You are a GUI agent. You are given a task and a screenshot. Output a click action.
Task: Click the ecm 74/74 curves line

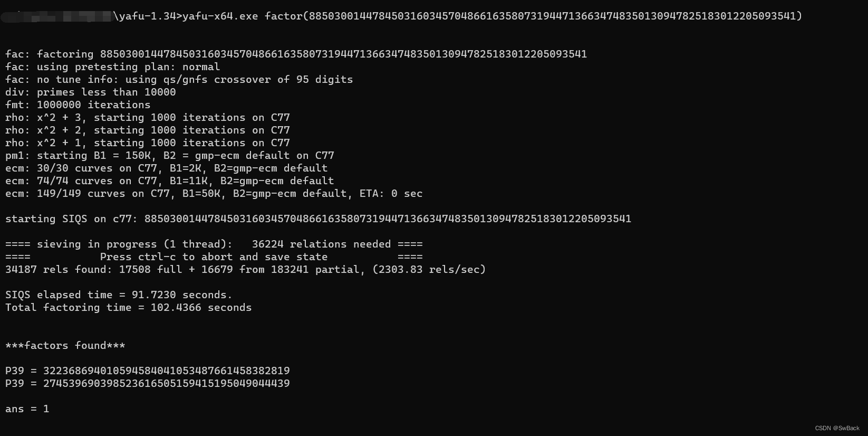(169, 181)
